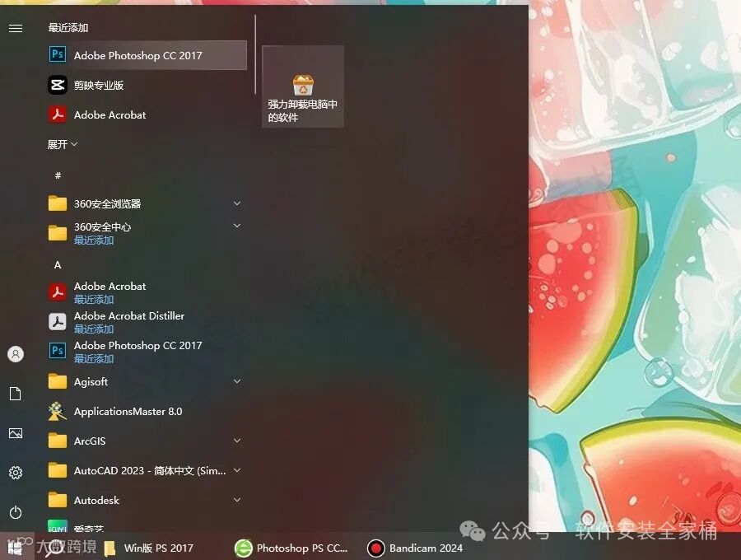Screen dimensions: 741x560
Task: Open the 360安全中心 folder icon
Action: 58,233
